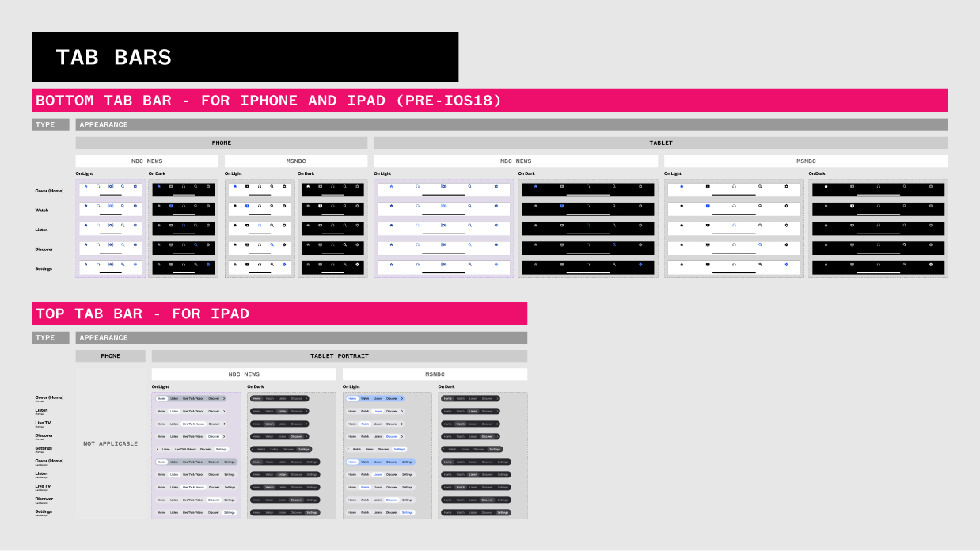Screen dimensions: 980x551
Task: Click blue settings gear in NBC News phone dark bar
Action: pyautogui.click(x=208, y=264)
